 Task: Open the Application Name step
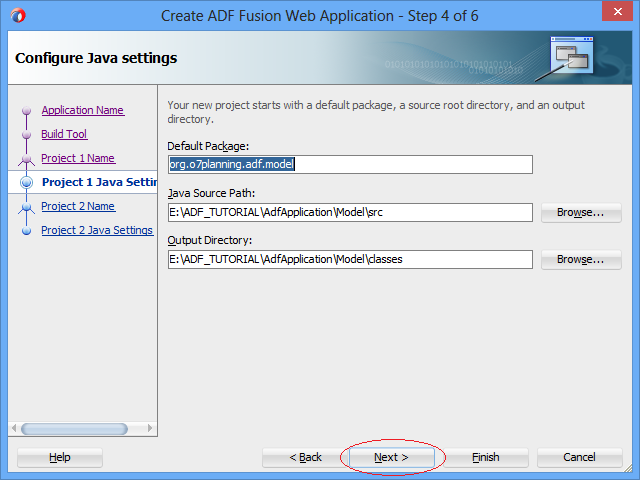pos(83,110)
